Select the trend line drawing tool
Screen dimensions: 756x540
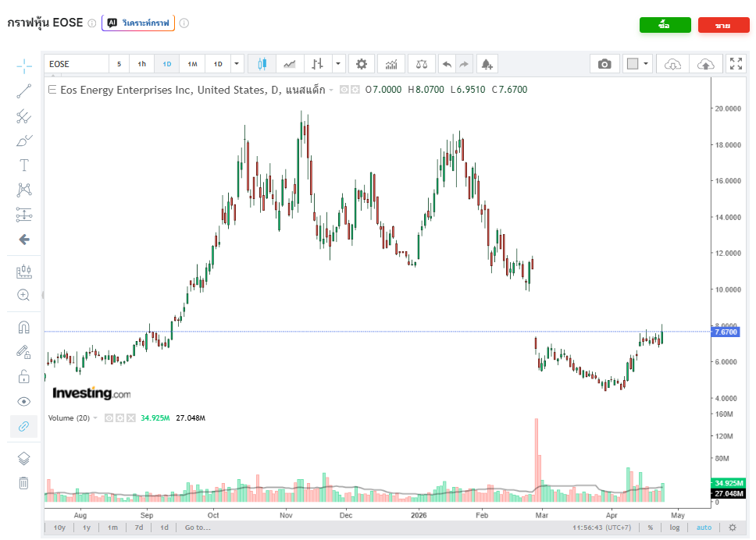(x=24, y=91)
